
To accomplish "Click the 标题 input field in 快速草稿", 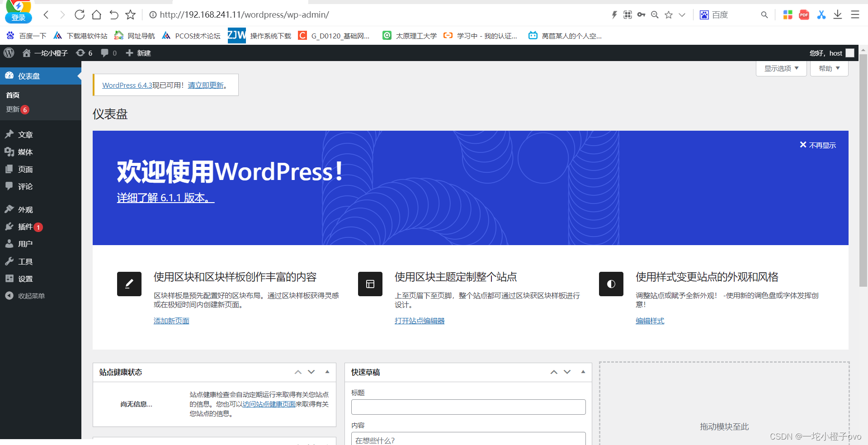I will coord(468,407).
